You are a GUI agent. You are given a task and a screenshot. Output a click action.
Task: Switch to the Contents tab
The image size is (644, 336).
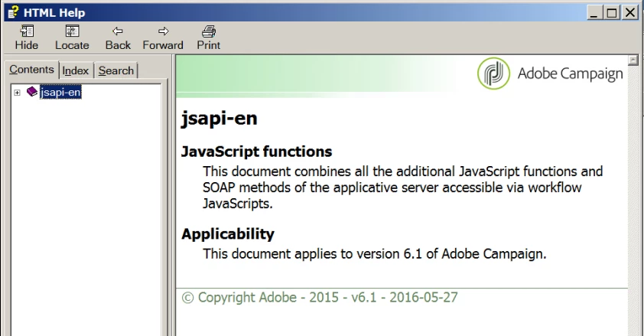click(x=31, y=70)
